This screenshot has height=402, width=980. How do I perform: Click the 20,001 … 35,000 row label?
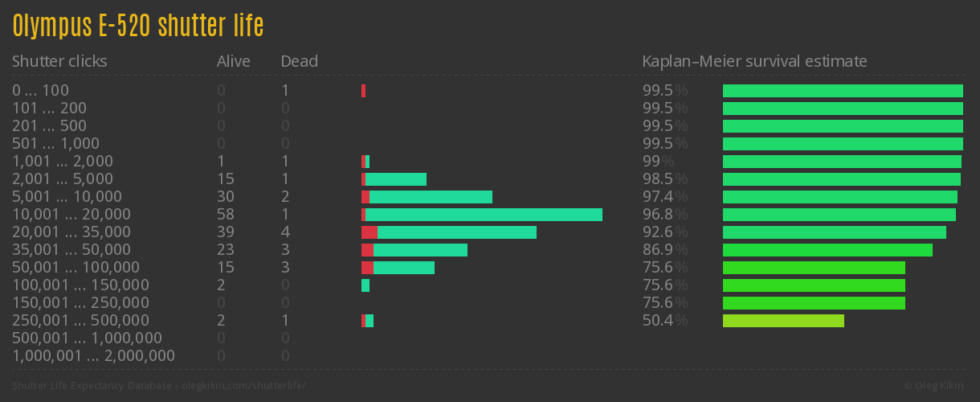(71, 232)
